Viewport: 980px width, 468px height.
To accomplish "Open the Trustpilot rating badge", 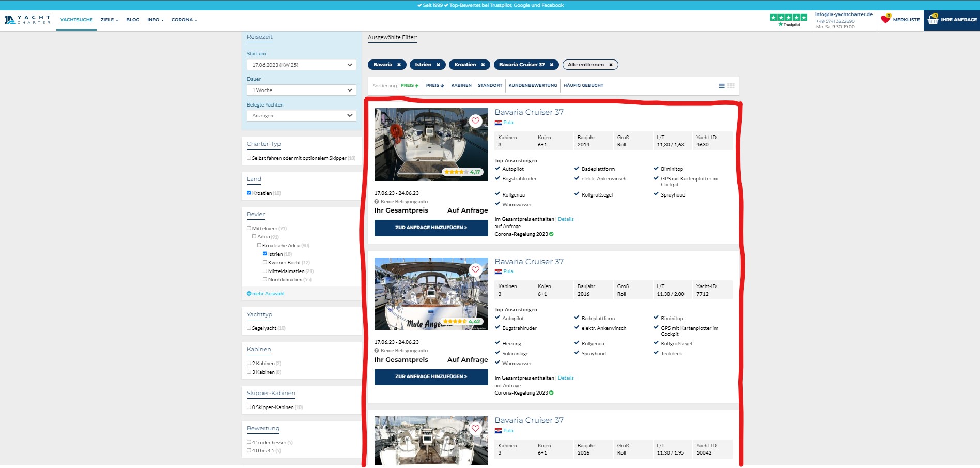I will point(788,20).
